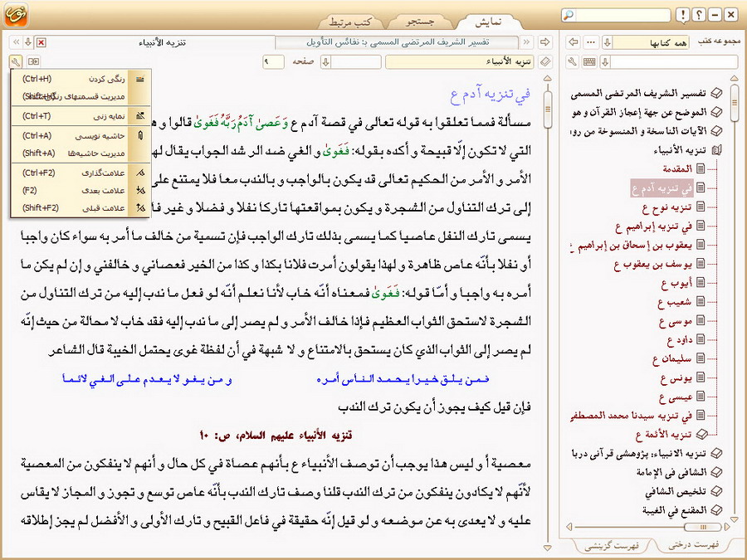Screen dimensions: 747x560
Task: Select الآيات الناسخة و المنسوخة book
Action: [x=646, y=131]
